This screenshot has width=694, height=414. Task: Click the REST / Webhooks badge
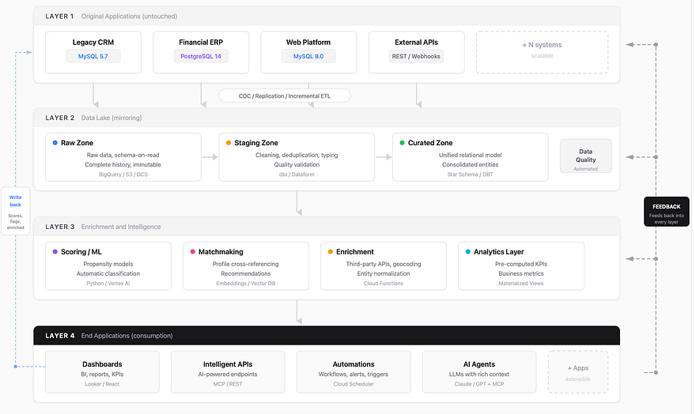click(x=417, y=57)
